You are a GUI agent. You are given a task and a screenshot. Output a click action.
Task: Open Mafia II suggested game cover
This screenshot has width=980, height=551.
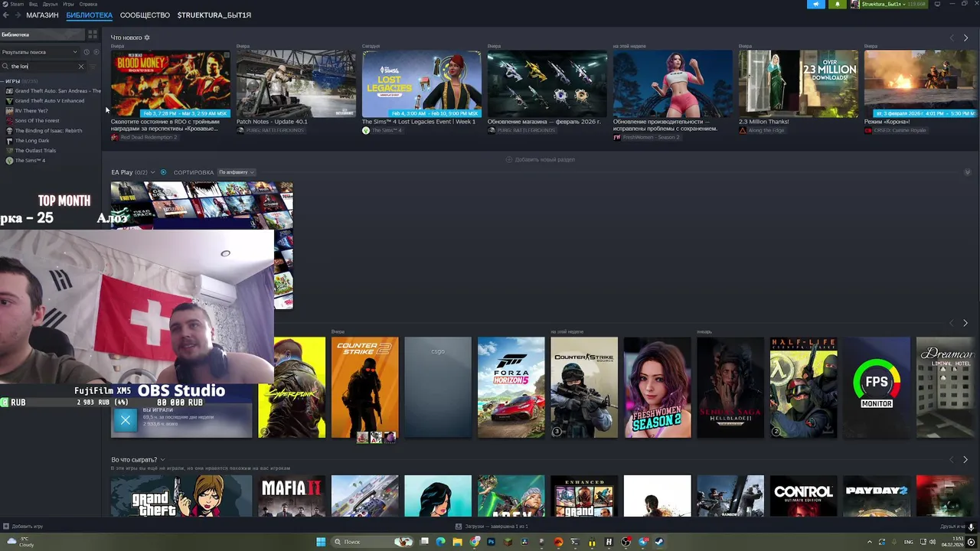pyautogui.click(x=291, y=496)
